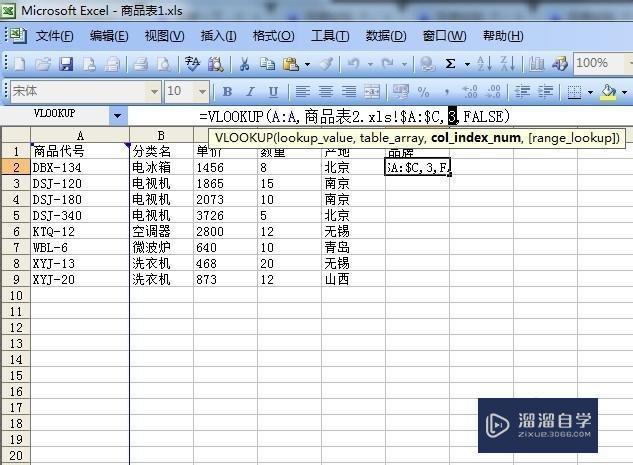Expand the font size dropdown arrow
This screenshot has height=465, width=633.
pos(202,92)
